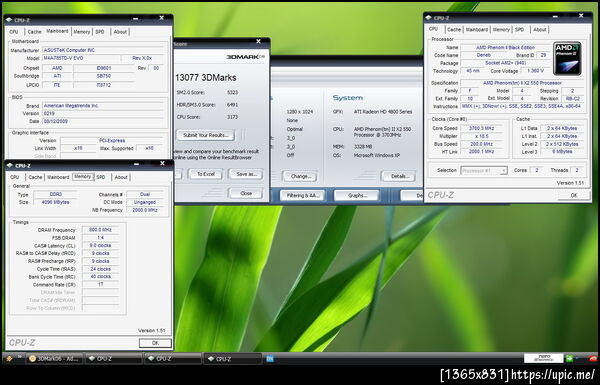Image resolution: width=600 pixels, height=385 pixels.
Task: Switch to 3DMark06 taskbar button
Action: tap(54, 359)
